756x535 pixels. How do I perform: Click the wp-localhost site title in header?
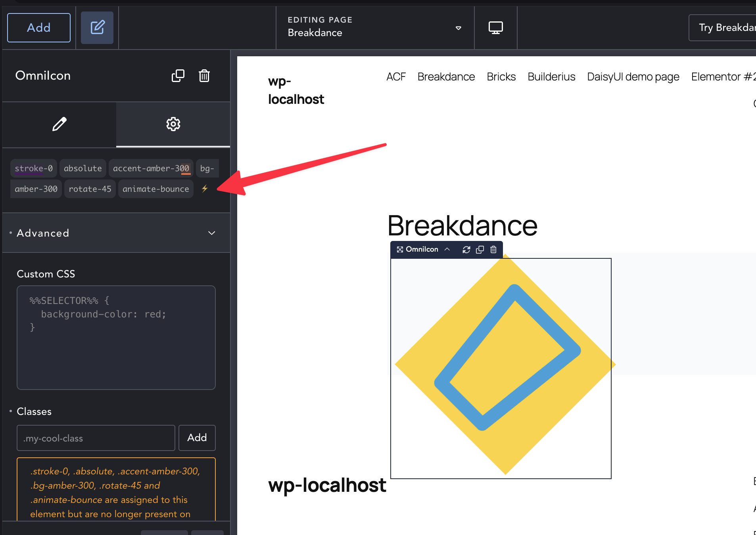pyautogui.click(x=296, y=90)
